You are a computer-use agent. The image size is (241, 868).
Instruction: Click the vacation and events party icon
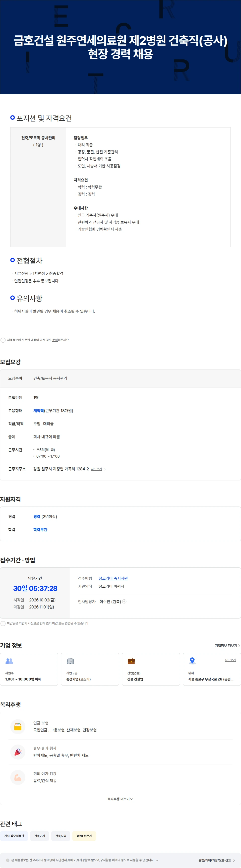point(18,752)
